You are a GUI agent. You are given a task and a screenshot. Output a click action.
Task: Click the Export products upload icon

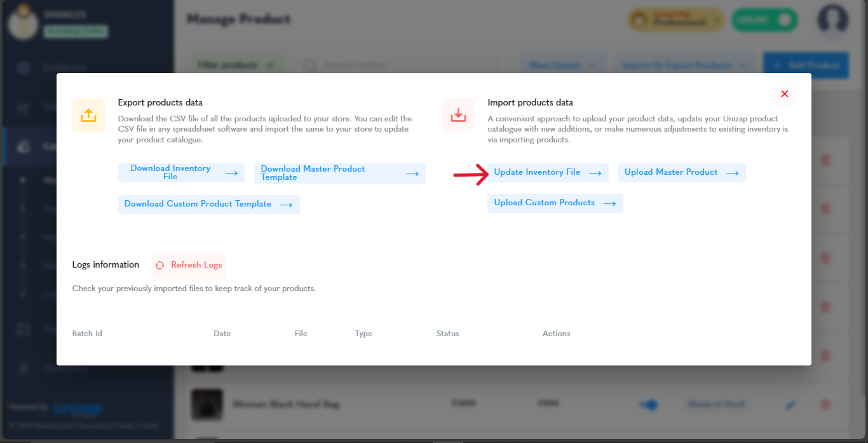(x=88, y=115)
